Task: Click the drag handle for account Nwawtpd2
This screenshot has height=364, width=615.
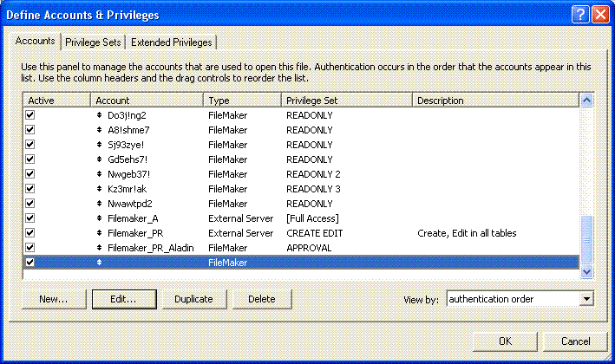Action: 99,204
